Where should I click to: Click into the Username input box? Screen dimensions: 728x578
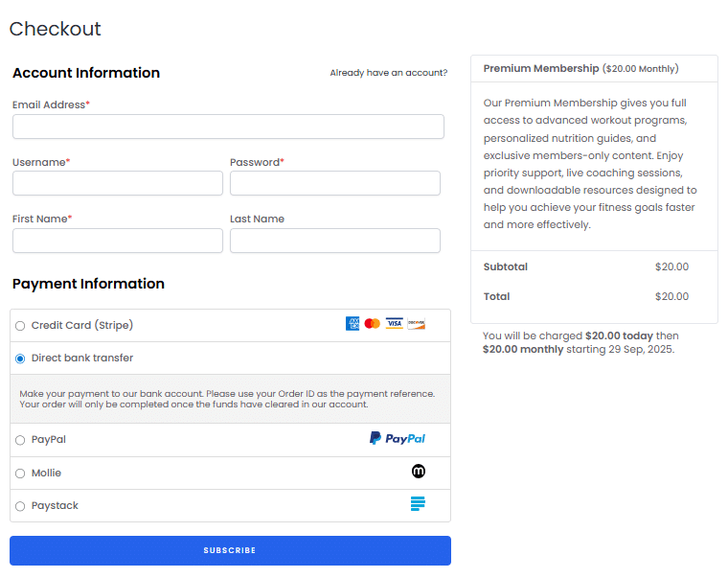(x=117, y=183)
